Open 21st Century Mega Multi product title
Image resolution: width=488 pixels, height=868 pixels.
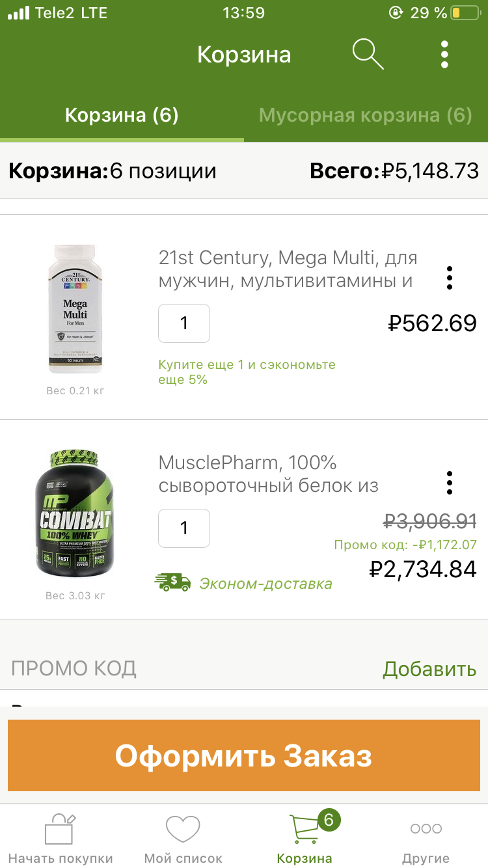288,269
